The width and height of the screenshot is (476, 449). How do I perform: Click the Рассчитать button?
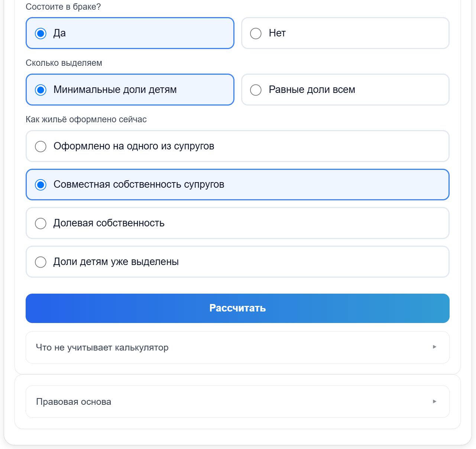pyautogui.click(x=237, y=308)
